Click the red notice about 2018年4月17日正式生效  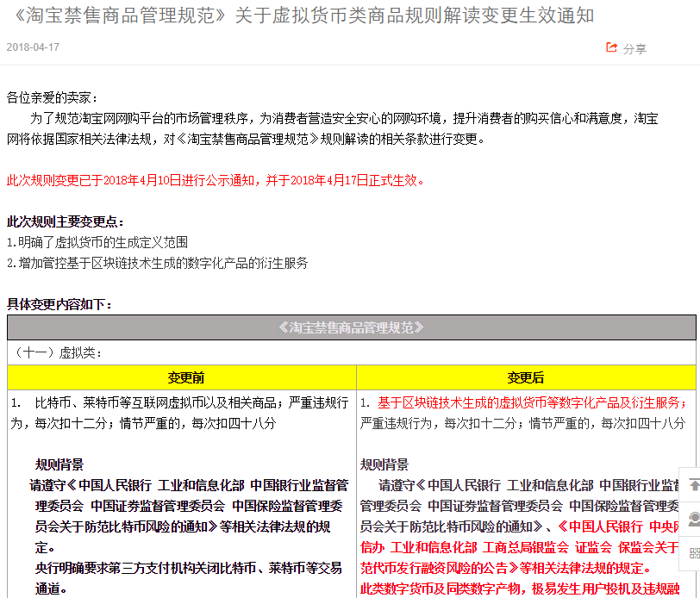[x=216, y=180]
